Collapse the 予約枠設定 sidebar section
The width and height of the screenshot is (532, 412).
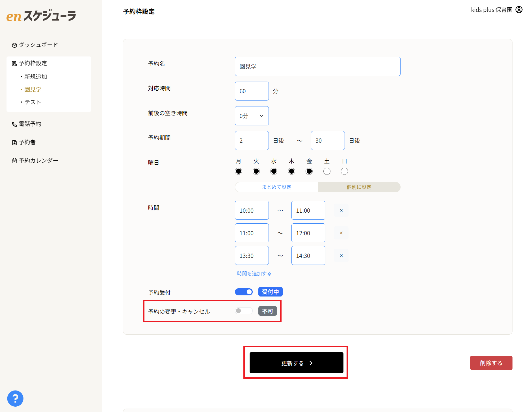33,63
